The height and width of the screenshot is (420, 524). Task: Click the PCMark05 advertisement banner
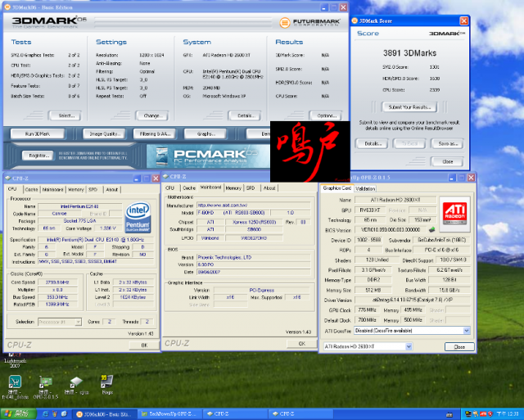click(x=208, y=156)
